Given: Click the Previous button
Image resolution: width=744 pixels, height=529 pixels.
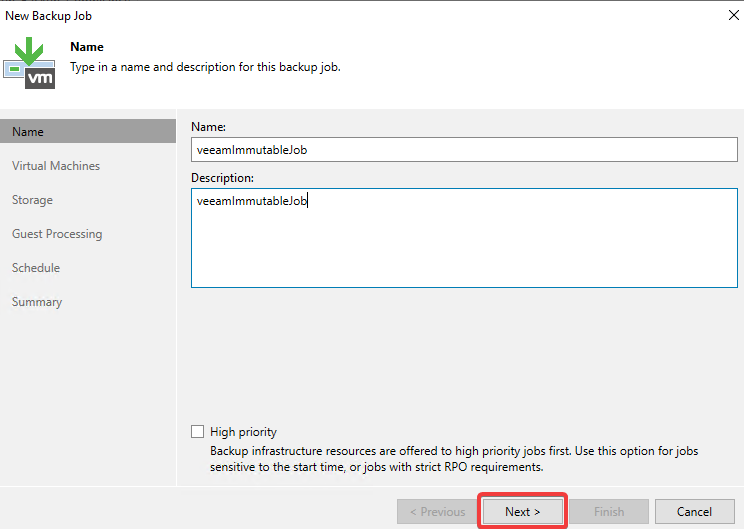Looking at the screenshot, I should (437, 511).
